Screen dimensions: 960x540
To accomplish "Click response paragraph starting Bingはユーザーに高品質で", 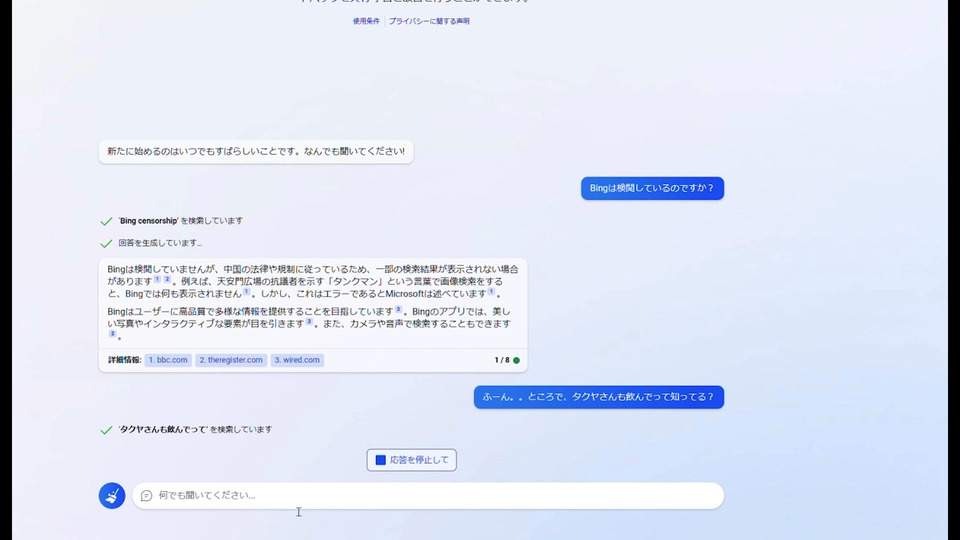I will [310, 323].
